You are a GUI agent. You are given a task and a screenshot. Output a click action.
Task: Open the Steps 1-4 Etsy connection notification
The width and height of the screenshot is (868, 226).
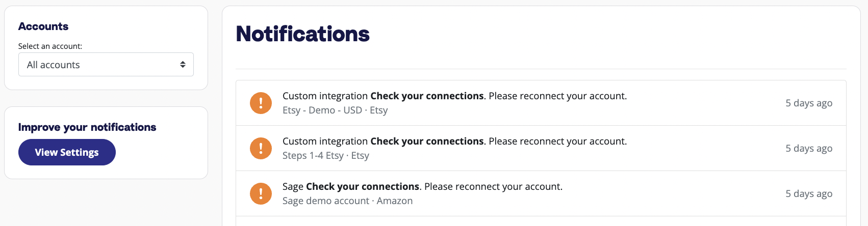541,148
